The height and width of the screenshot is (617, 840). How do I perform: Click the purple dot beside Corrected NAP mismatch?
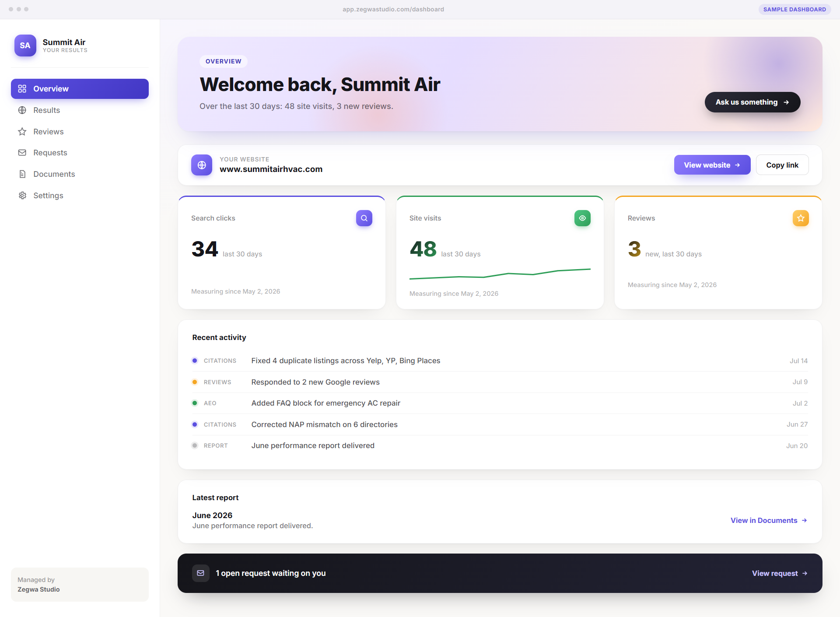[195, 424]
